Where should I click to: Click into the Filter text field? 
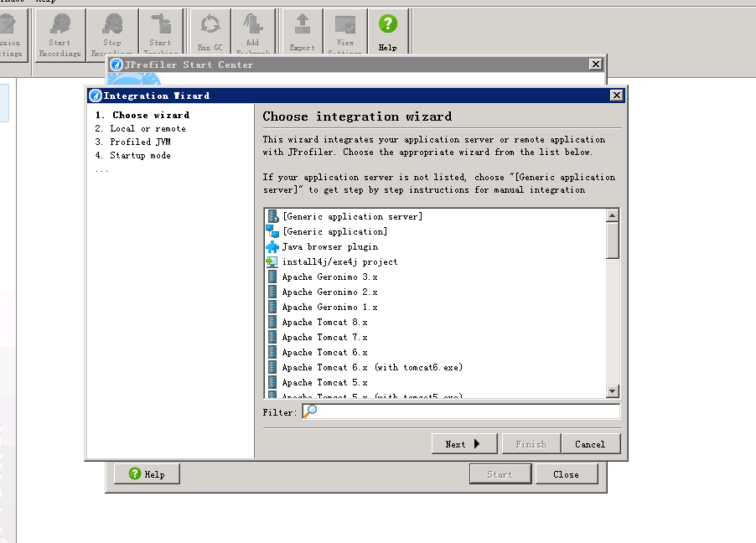click(x=461, y=411)
